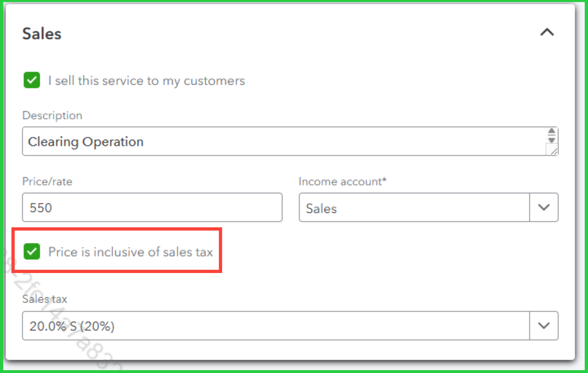Click the 20.0% S (20%) tax field
This screenshot has height=373, width=588.
click(275, 326)
